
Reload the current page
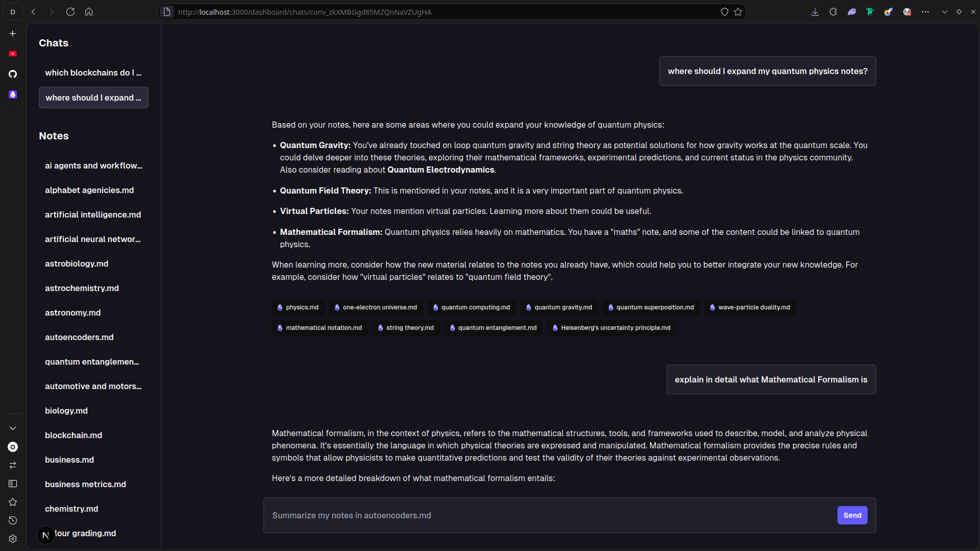click(70, 12)
